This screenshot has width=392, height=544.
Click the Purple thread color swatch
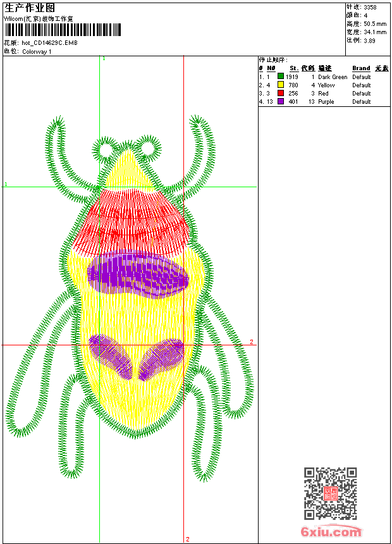[281, 101]
